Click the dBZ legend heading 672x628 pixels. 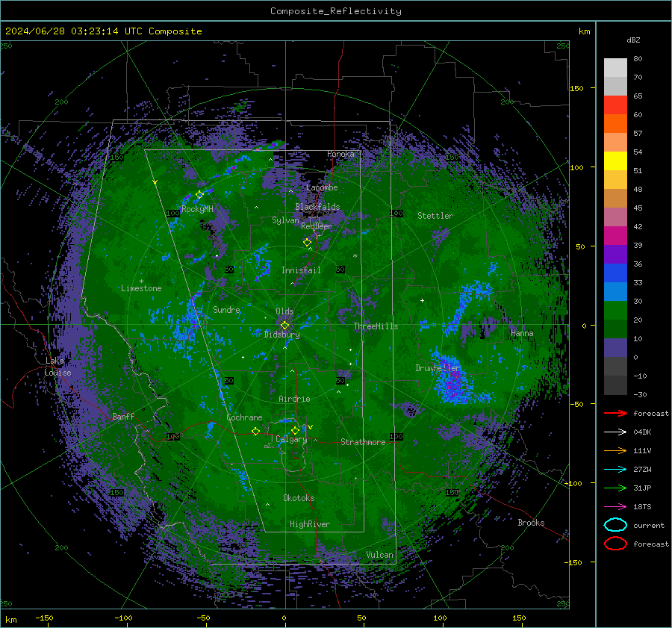point(633,40)
